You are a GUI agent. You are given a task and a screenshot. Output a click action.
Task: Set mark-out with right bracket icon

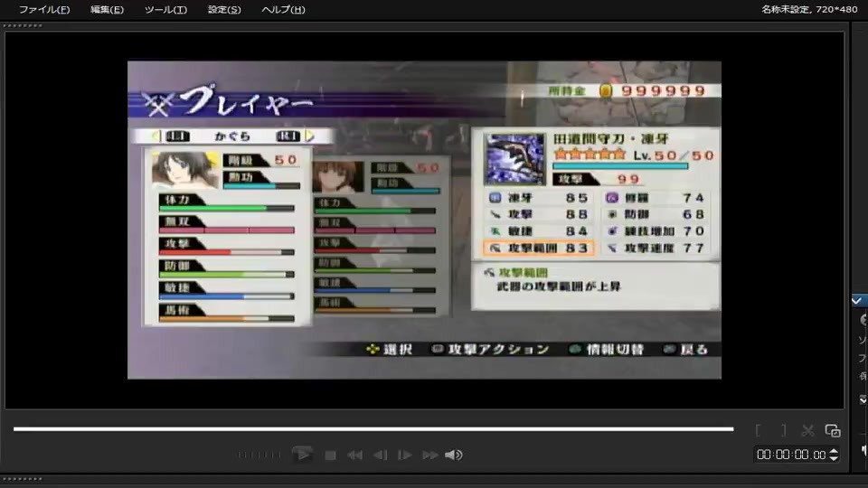[x=783, y=430]
